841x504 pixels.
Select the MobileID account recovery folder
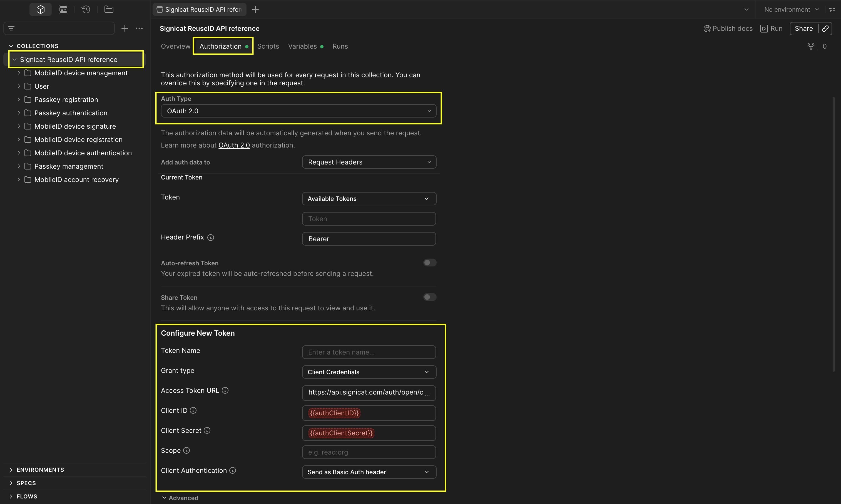pyautogui.click(x=76, y=180)
